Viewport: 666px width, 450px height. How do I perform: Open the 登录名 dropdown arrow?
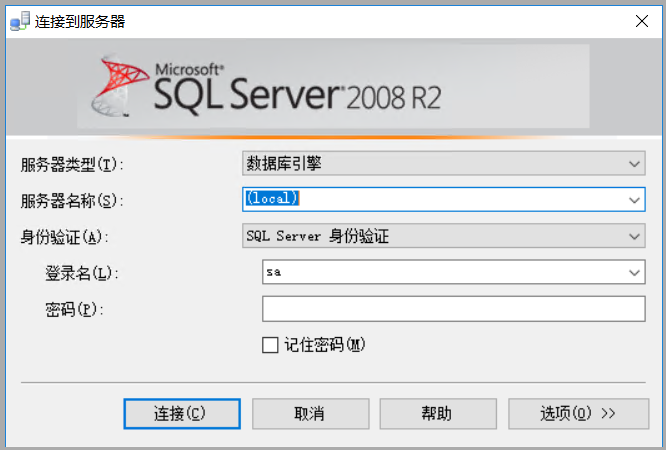tap(634, 272)
